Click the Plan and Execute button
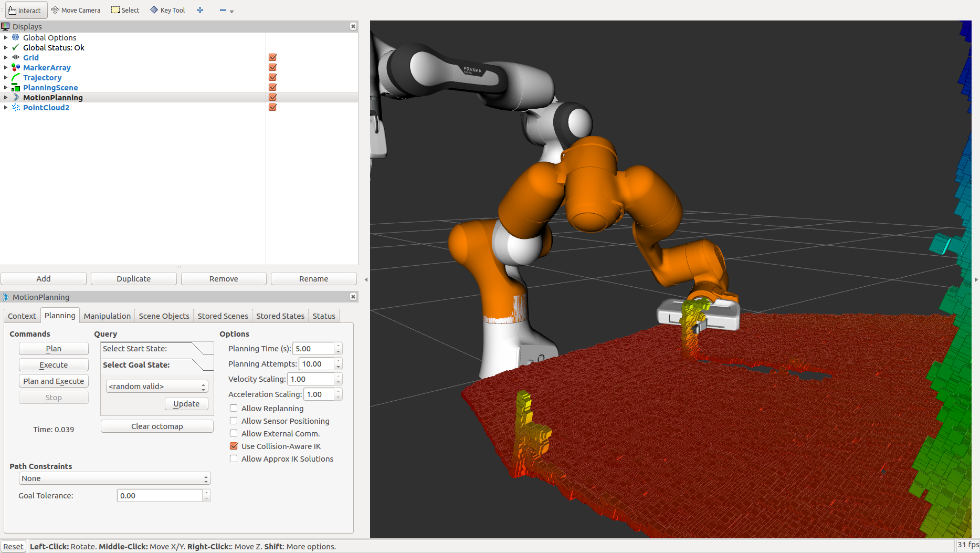980x553 pixels. [x=54, y=381]
